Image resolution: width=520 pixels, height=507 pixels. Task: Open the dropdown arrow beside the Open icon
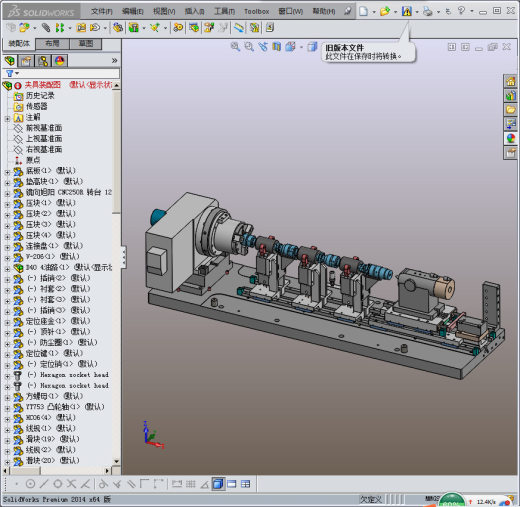[x=396, y=12]
